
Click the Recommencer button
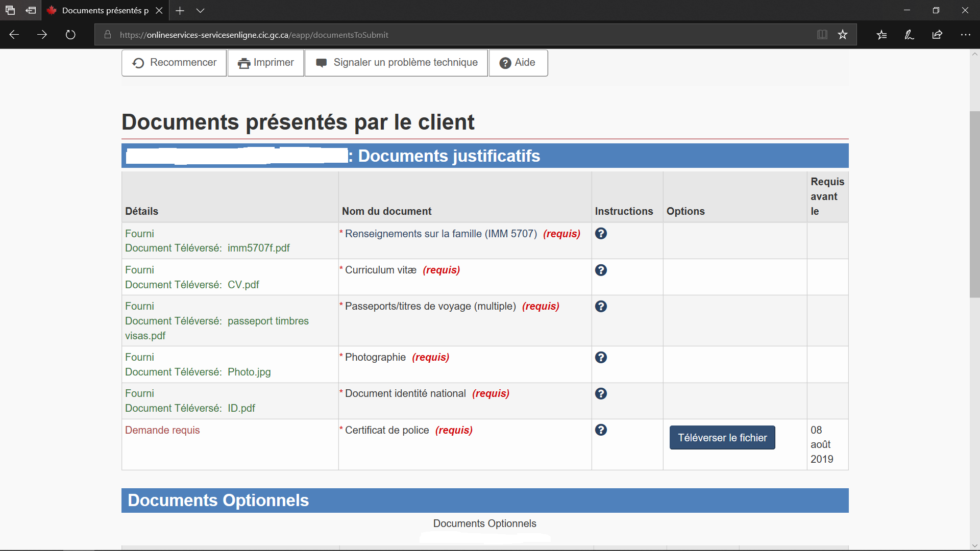[174, 63]
